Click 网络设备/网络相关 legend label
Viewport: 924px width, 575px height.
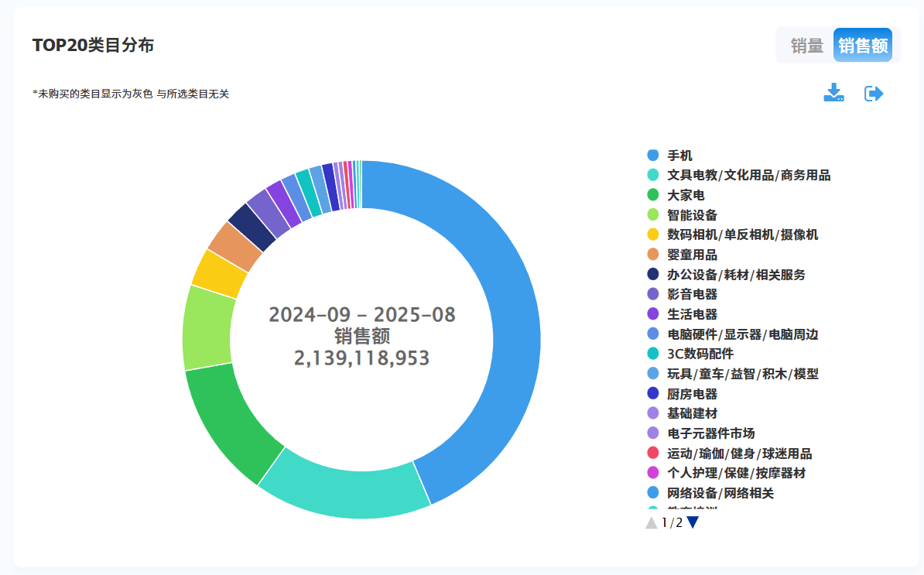[720, 493]
